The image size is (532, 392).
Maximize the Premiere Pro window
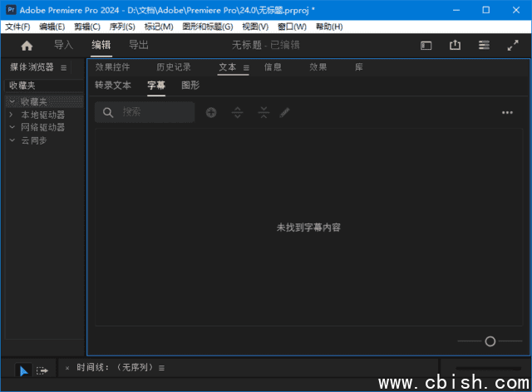tap(485, 10)
